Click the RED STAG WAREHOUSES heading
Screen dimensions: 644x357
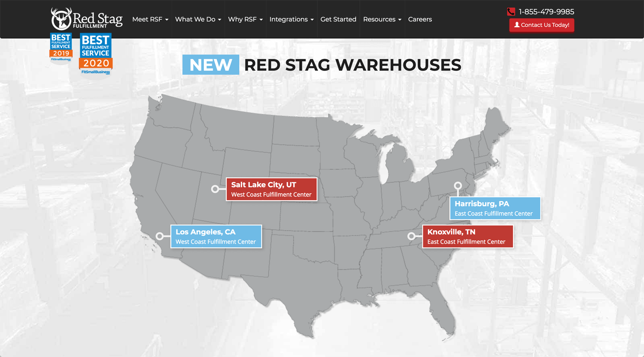pyautogui.click(x=352, y=65)
